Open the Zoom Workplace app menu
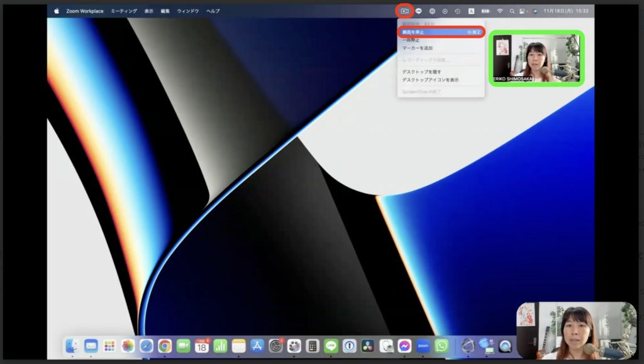The image size is (644, 364). tap(85, 11)
